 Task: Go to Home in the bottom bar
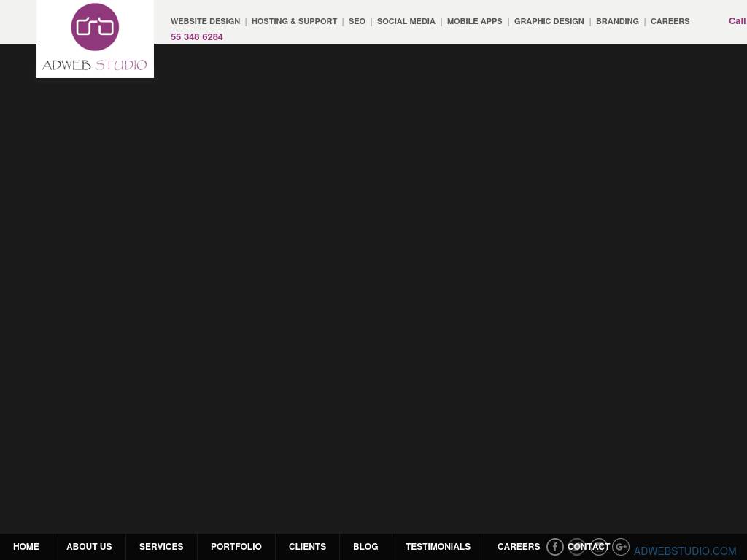point(26,547)
